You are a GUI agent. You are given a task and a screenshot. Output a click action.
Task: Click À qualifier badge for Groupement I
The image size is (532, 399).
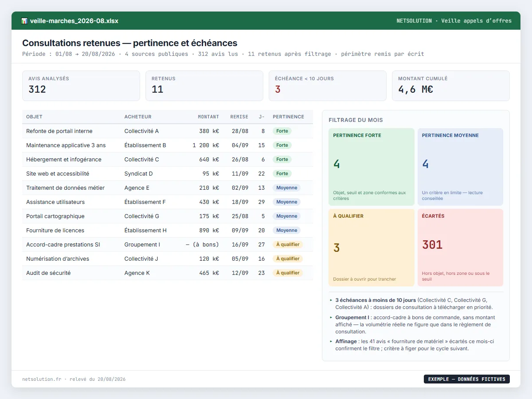pos(288,245)
